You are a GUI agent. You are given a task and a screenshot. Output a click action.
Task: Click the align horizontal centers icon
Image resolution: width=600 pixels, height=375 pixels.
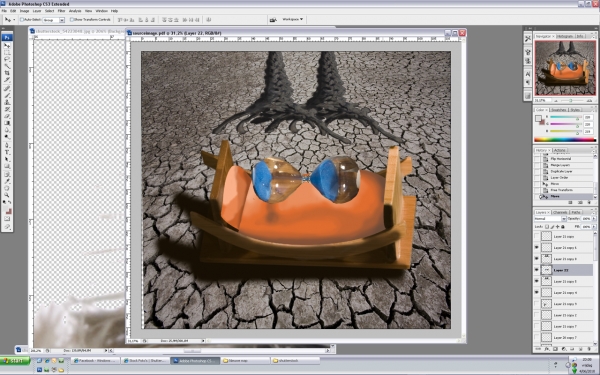(147, 20)
